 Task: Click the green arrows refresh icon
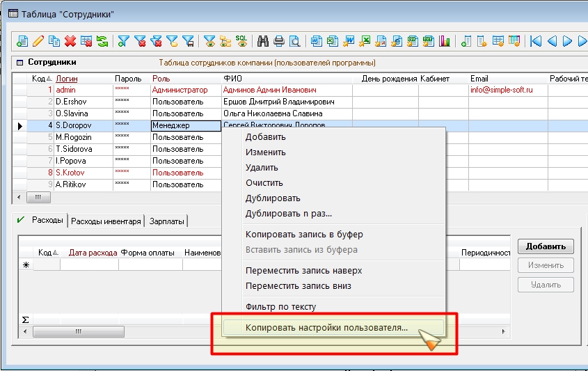coord(102,41)
